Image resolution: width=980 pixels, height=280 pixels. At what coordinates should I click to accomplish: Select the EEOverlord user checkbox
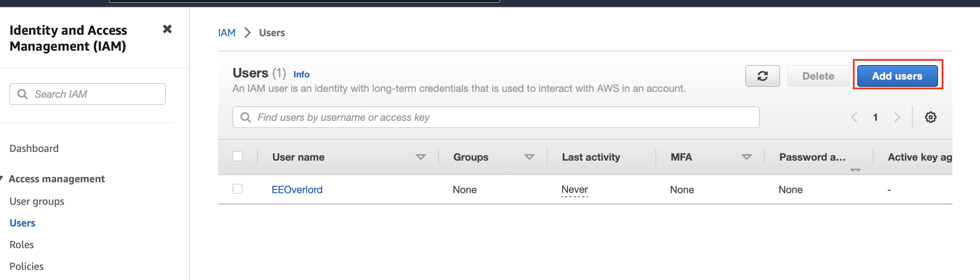tap(237, 189)
